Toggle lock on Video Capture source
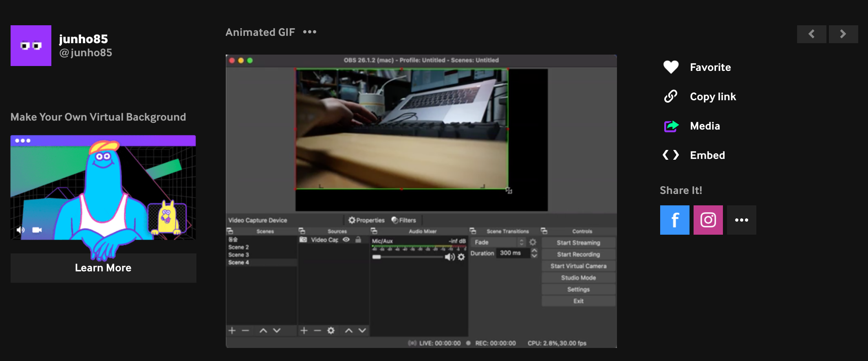868x361 pixels. tap(358, 240)
